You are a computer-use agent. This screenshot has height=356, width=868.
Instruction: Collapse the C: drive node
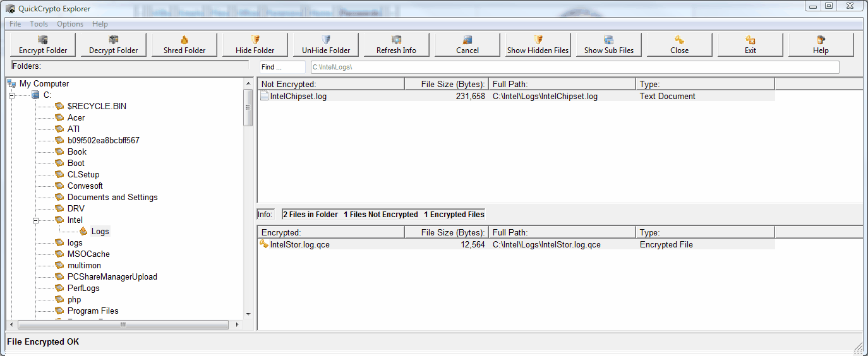click(11, 95)
